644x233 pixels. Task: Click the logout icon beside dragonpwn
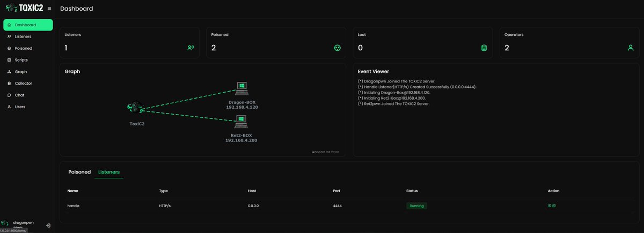(x=48, y=226)
